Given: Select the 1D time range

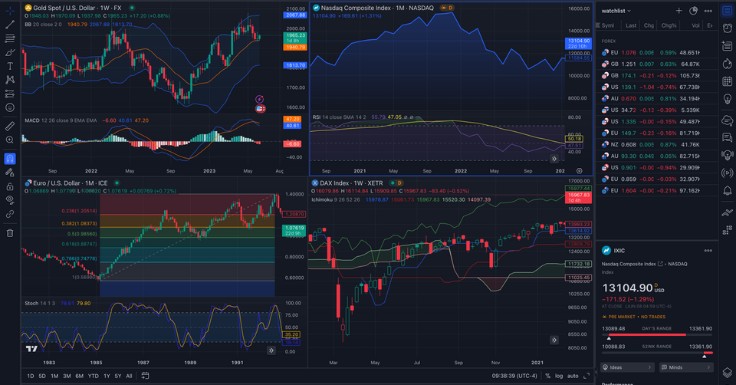Looking at the screenshot, I should [31, 376].
